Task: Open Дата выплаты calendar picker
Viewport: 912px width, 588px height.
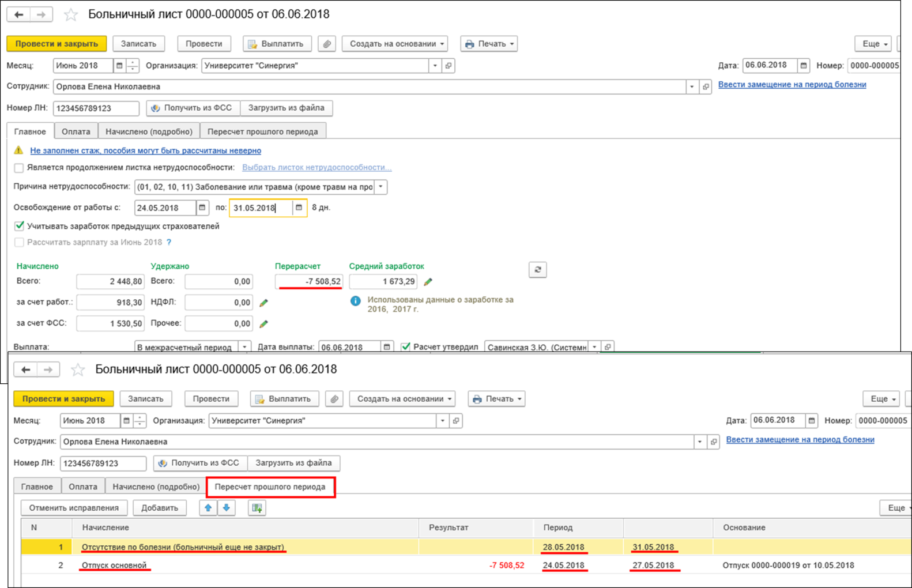Action: click(387, 346)
